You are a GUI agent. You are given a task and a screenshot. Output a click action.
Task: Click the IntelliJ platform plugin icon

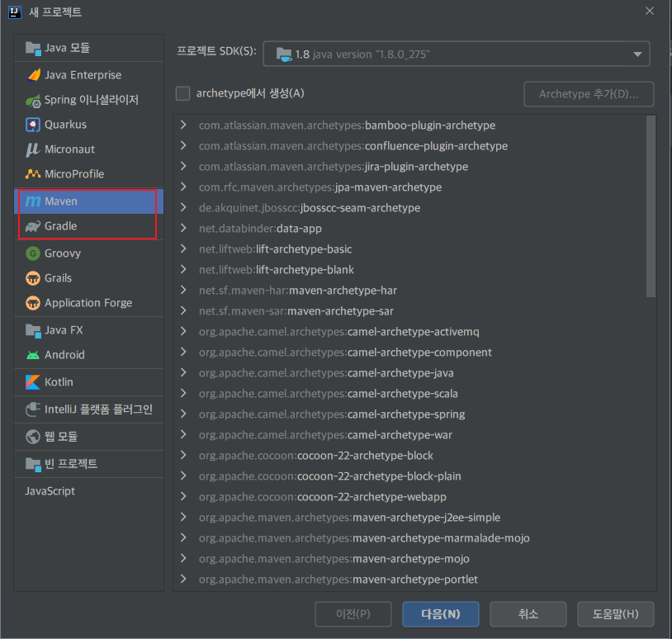[33, 409]
